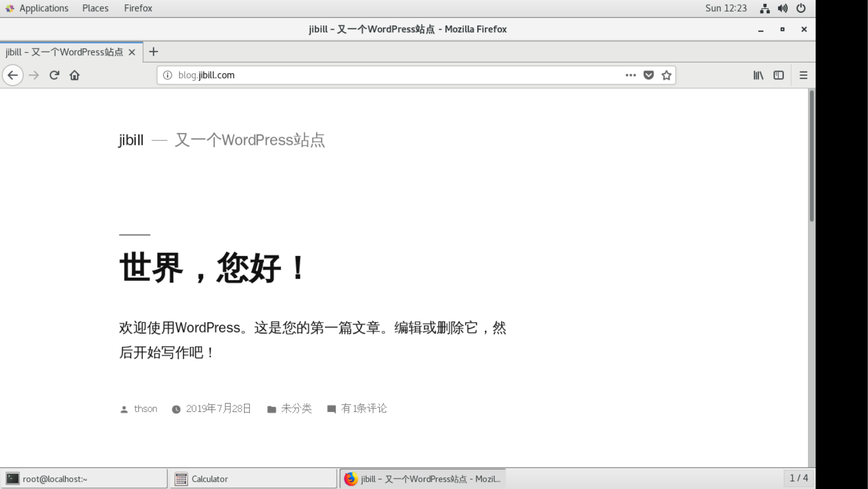The height and width of the screenshot is (489, 868).
Task: Click the comment bubble icon
Action: pyautogui.click(x=331, y=409)
